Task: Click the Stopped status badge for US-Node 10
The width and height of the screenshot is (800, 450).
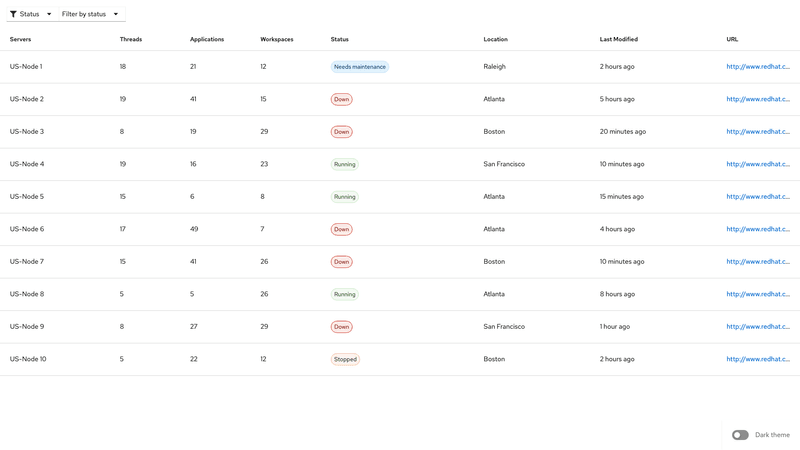Action: [x=345, y=359]
